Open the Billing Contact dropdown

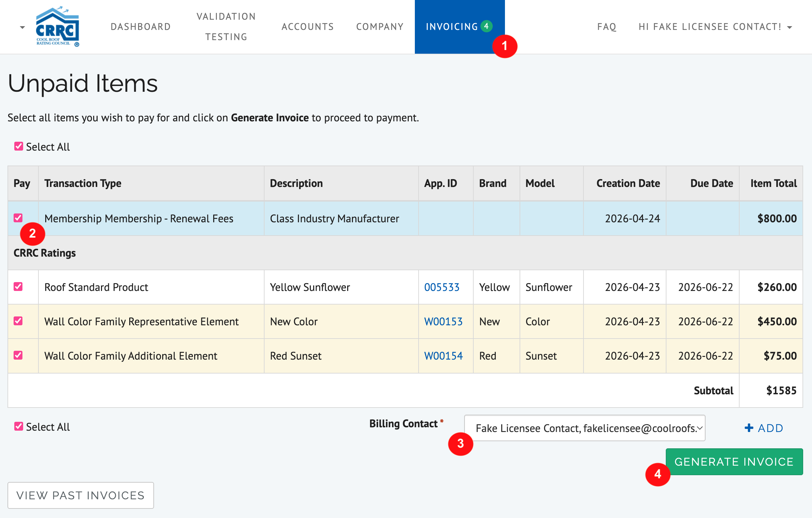pyautogui.click(x=585, y=428)
